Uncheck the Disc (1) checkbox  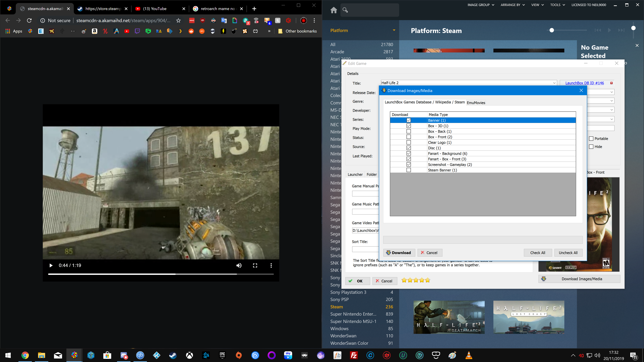409,148
